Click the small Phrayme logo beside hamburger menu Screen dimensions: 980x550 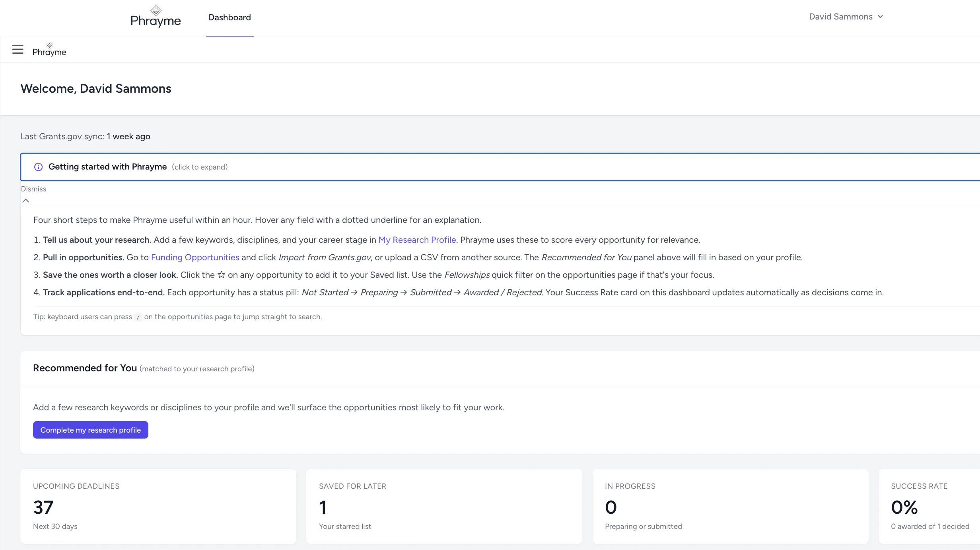[x=49, y=49]
